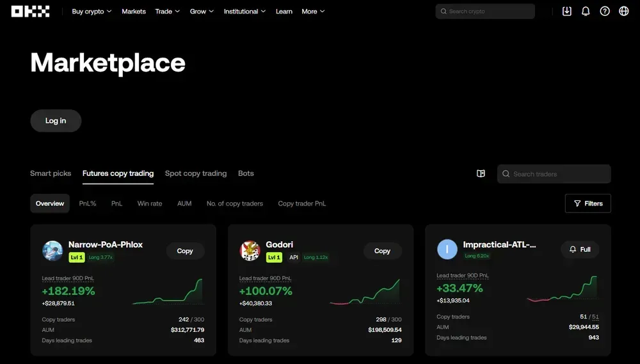
Task: Open Impractical-ATL trader name
Action: 499,244
